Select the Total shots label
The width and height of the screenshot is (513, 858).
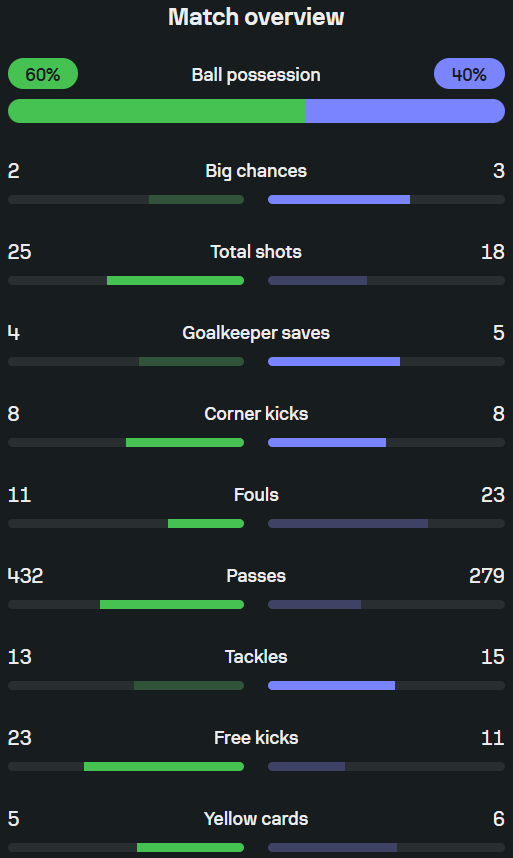click(x=256, y=252)
